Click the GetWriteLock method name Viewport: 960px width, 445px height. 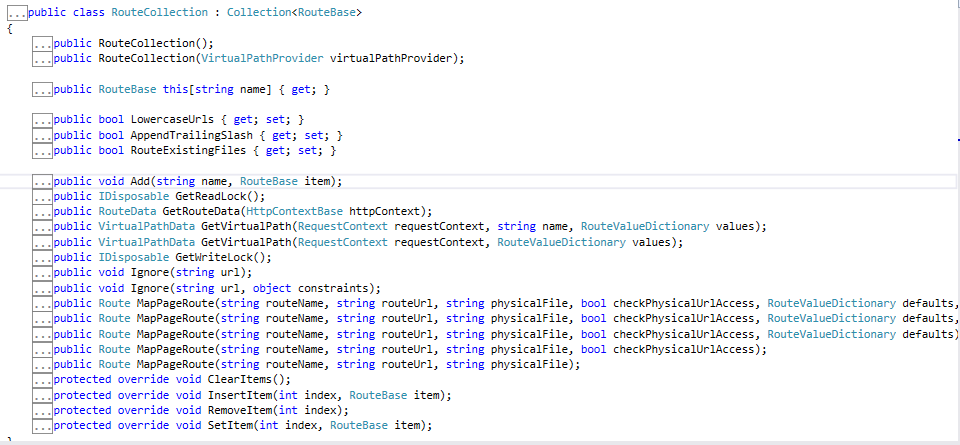pos(214,258)
